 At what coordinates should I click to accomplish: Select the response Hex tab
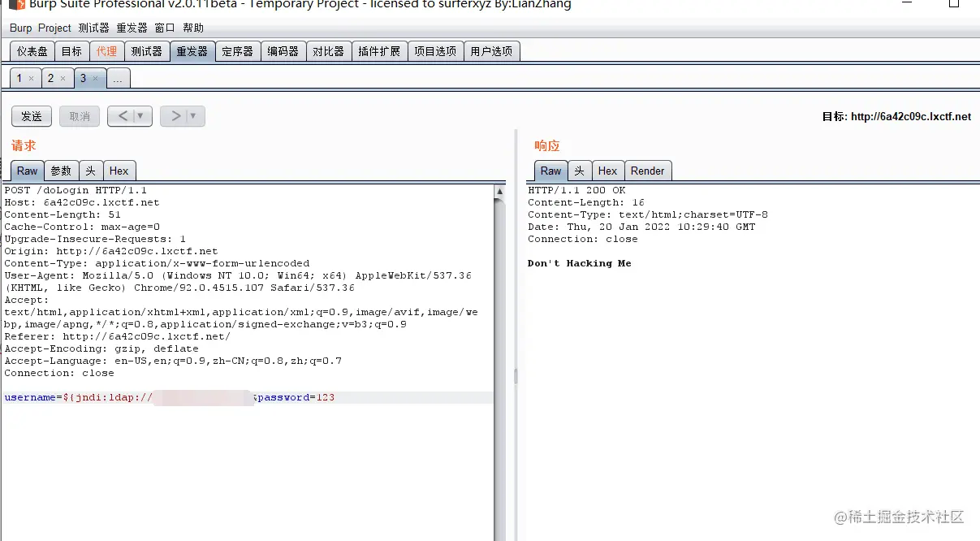pyautogui.click(x=608, y=171)
